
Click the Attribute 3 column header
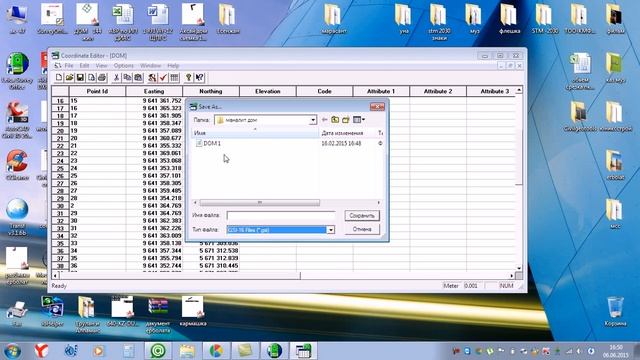pos(491,91)
